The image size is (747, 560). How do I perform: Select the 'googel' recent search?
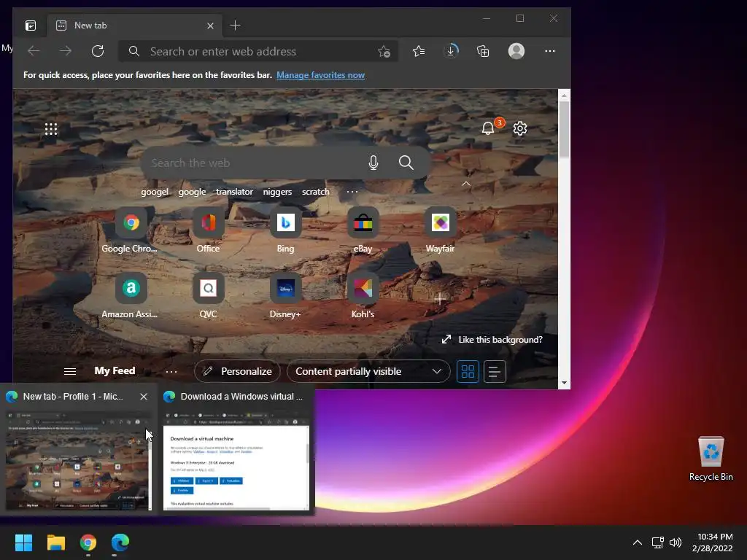coord(155,192)
